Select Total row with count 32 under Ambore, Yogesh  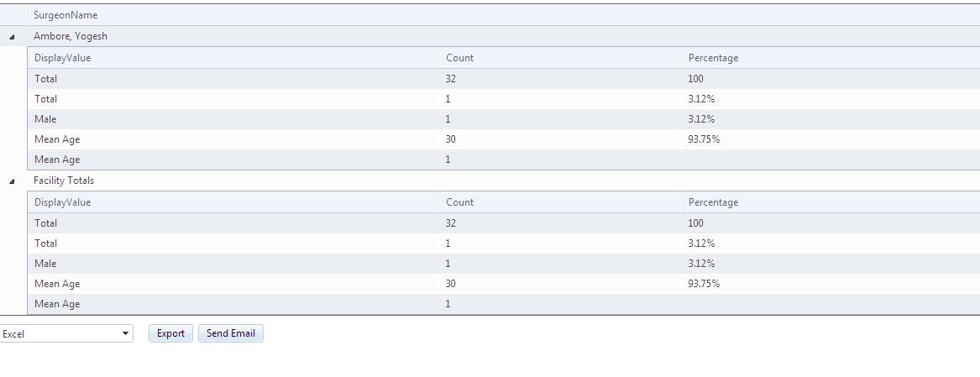(46, 79)
